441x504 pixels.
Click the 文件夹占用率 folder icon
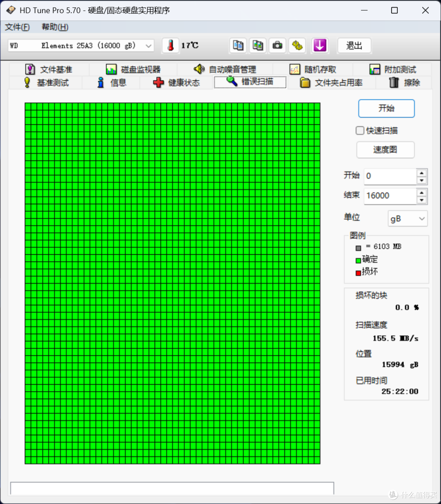click(305, 83)
